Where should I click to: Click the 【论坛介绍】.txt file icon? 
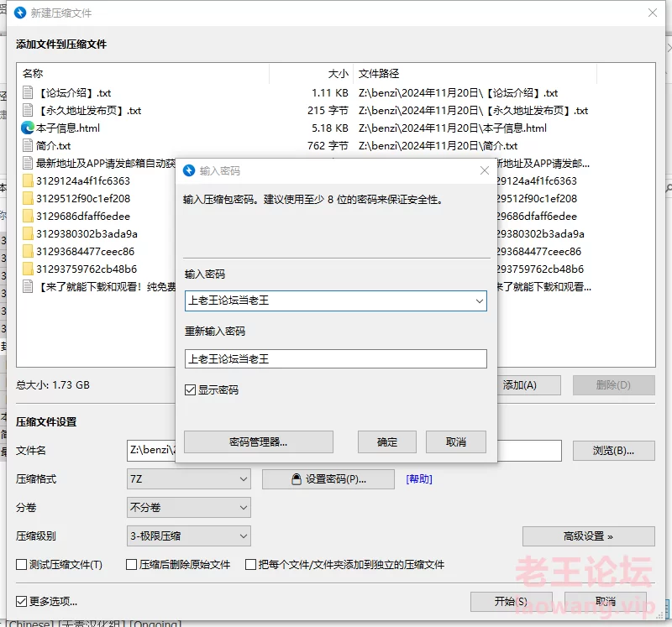28,93
